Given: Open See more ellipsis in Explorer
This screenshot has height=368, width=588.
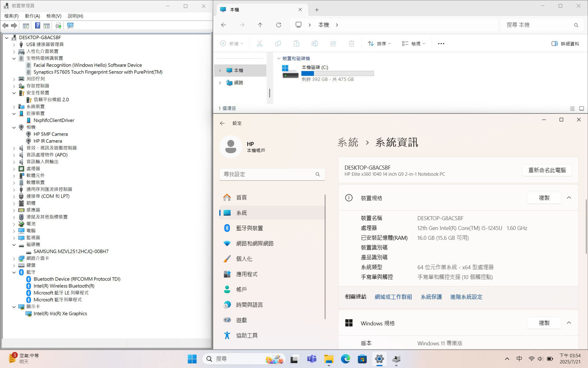Looking at the screenshot, I should (441, 44).
